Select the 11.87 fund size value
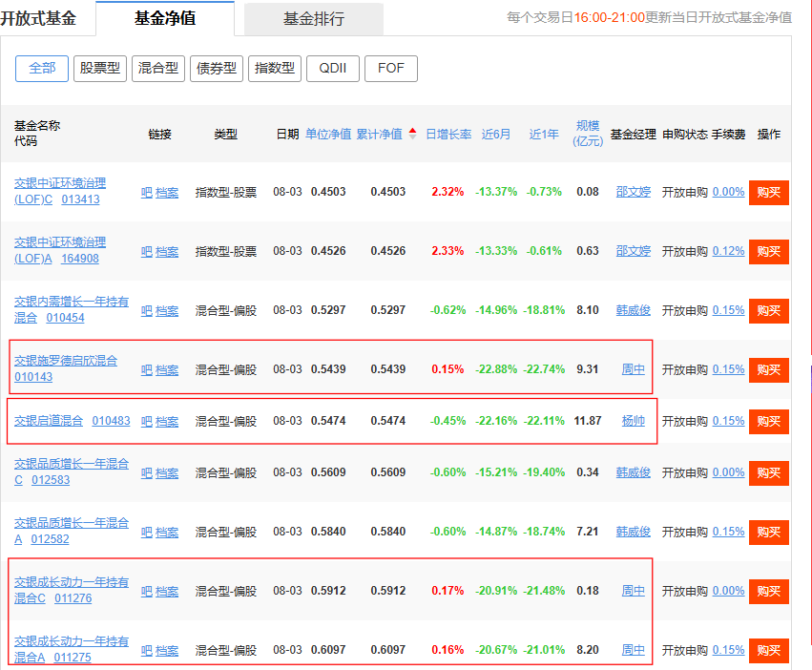This screenshot has height=670, width=812. (588, 421)
